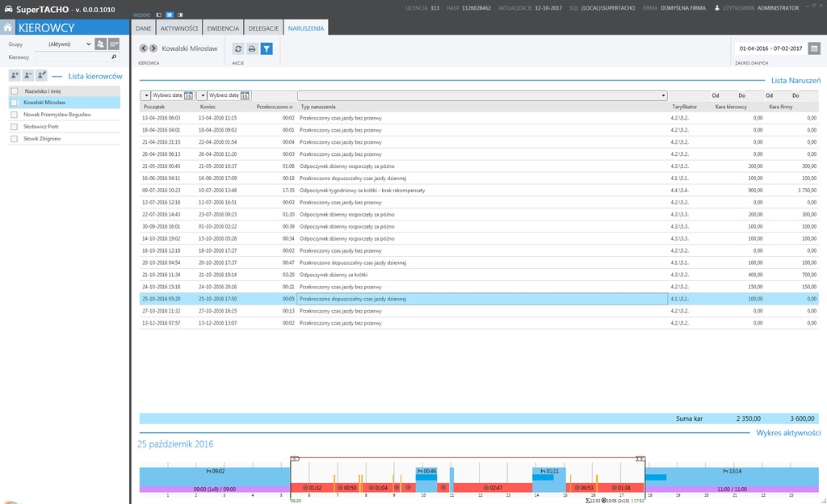Image resolution: width=827 pixels, height=504 pixels.
Task: Click the group edit card icon
Action: tap(114, 44)
